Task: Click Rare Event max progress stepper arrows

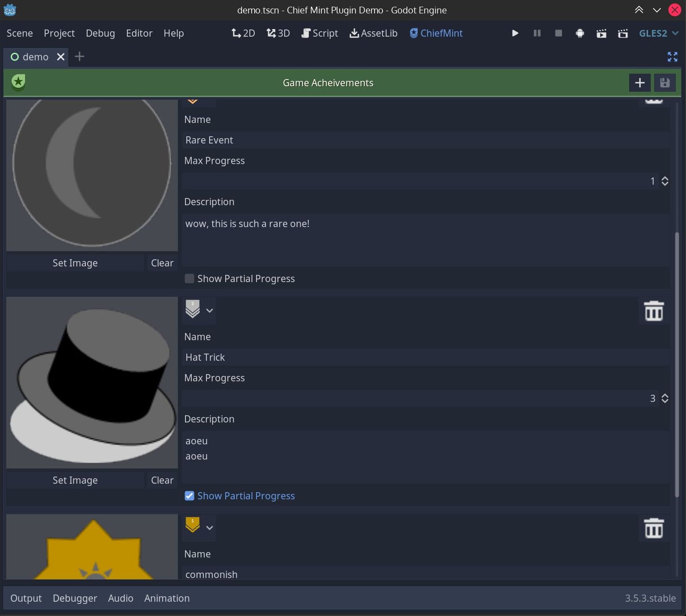Action: [x=665, y=181]
